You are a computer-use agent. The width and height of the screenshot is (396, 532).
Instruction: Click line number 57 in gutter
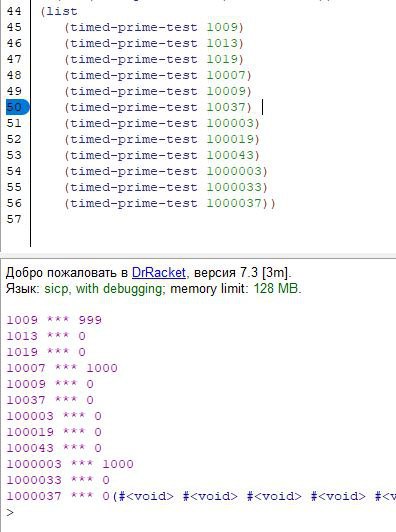coord(14,219)
